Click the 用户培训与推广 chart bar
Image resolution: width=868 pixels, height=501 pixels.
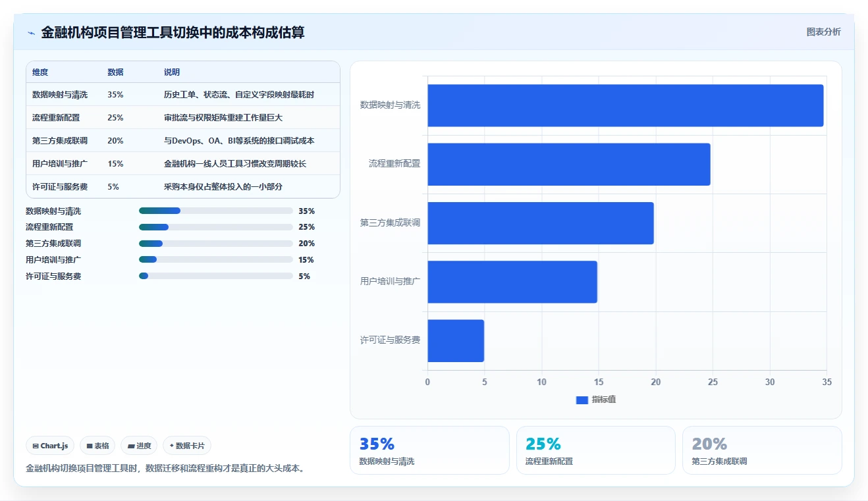click(x=512, y=282)
